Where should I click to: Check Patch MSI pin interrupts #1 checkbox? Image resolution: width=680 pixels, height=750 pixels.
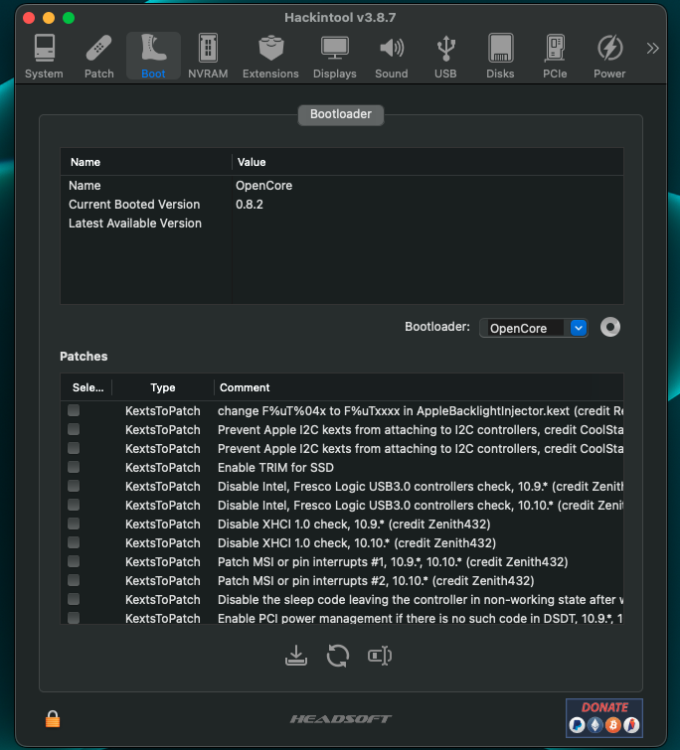[x=74, y=562]
